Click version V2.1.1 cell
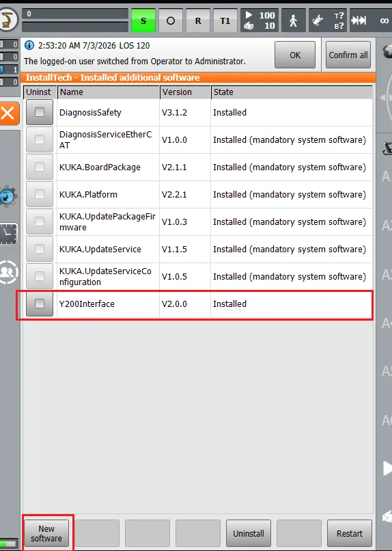The height and width of the screenshot is (551, 392). tap(185, 167)
